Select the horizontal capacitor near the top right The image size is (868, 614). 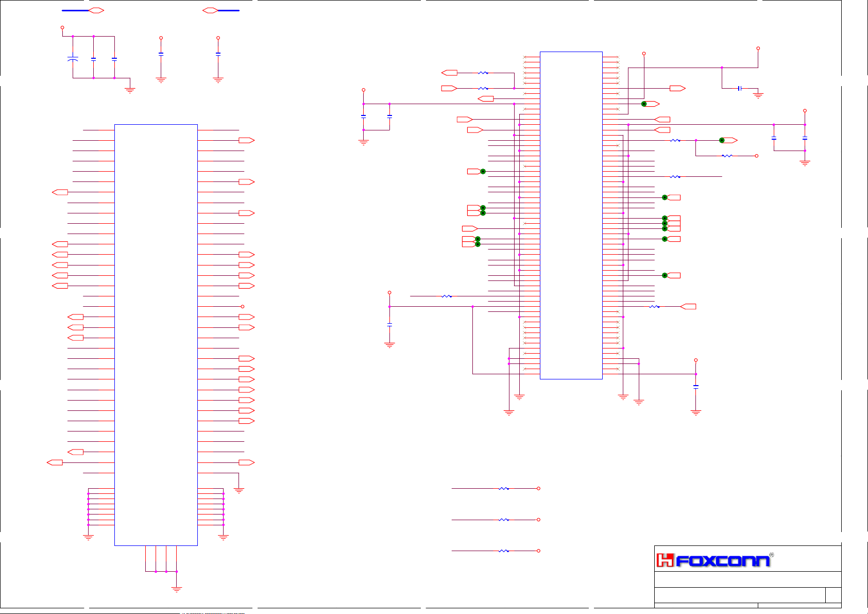click(x=740, y=88)
